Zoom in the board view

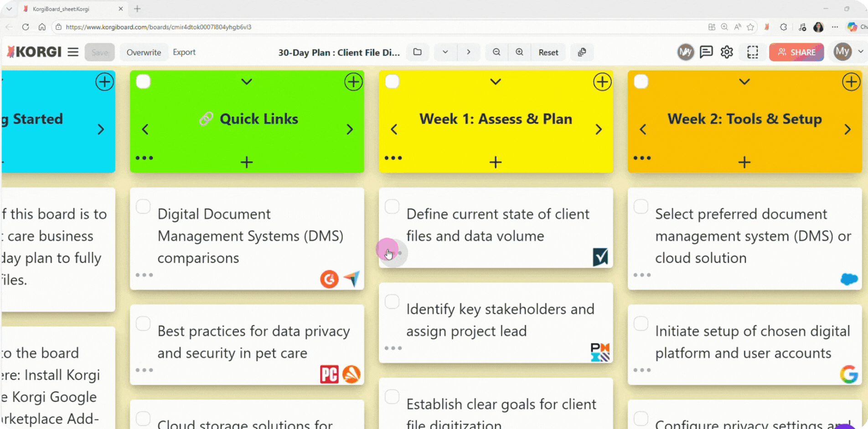519,52
